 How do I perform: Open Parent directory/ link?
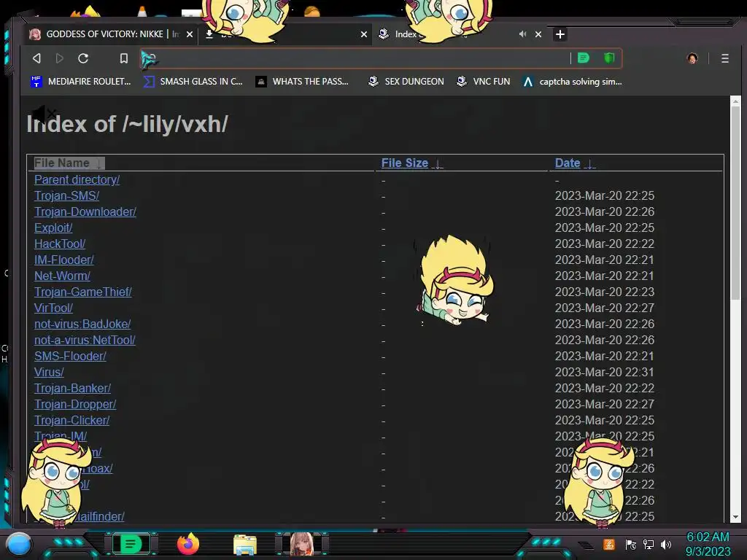[x=77, y=179]
